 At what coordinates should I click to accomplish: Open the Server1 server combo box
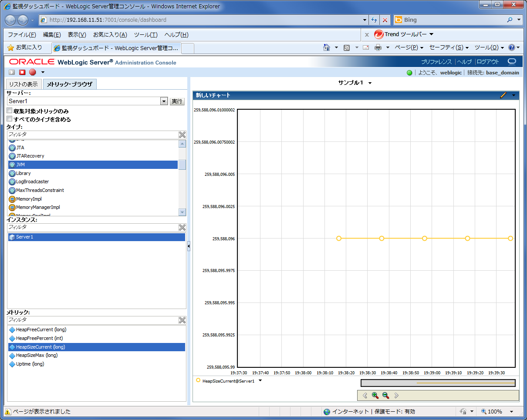click(88, 101)
